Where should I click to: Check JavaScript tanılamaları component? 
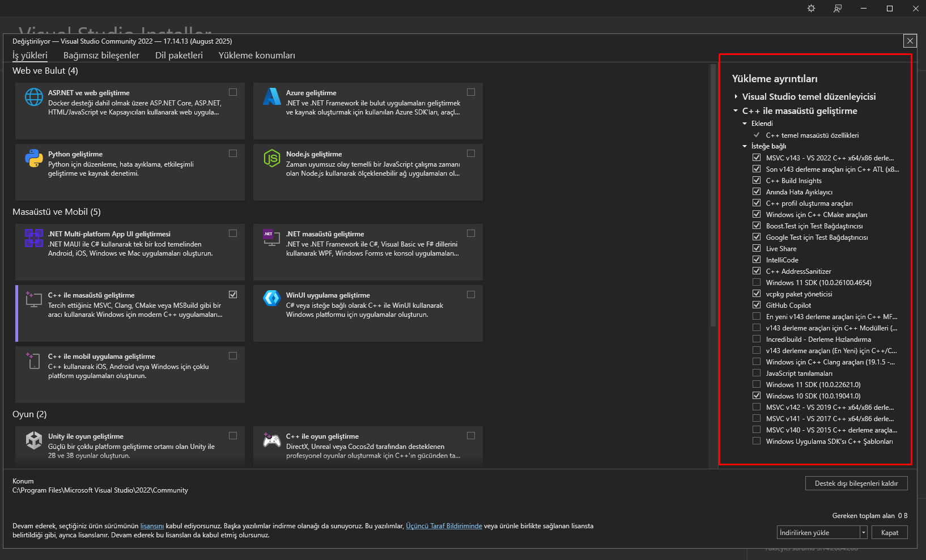pos(757,373)
